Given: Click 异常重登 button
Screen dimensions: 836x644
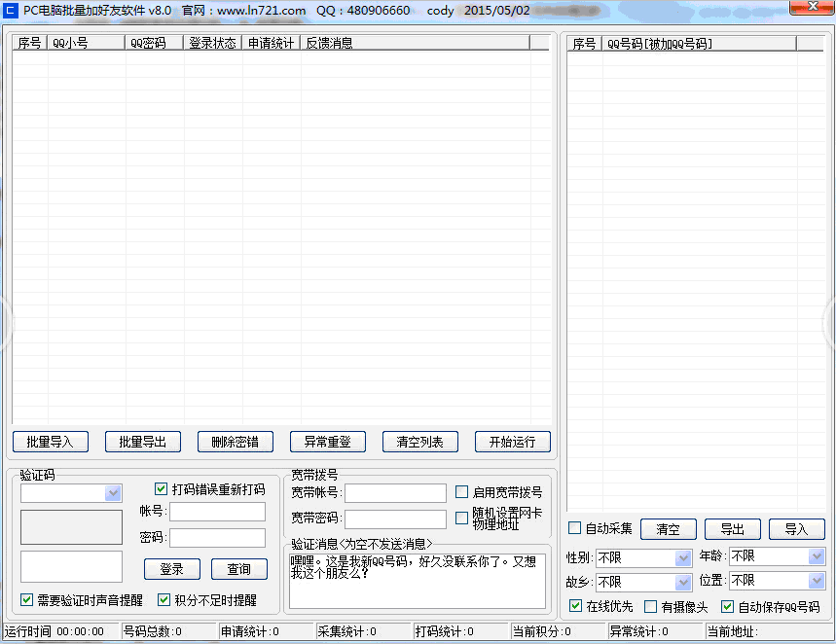Looking at the screenshot, I should (x=328, y=442).
